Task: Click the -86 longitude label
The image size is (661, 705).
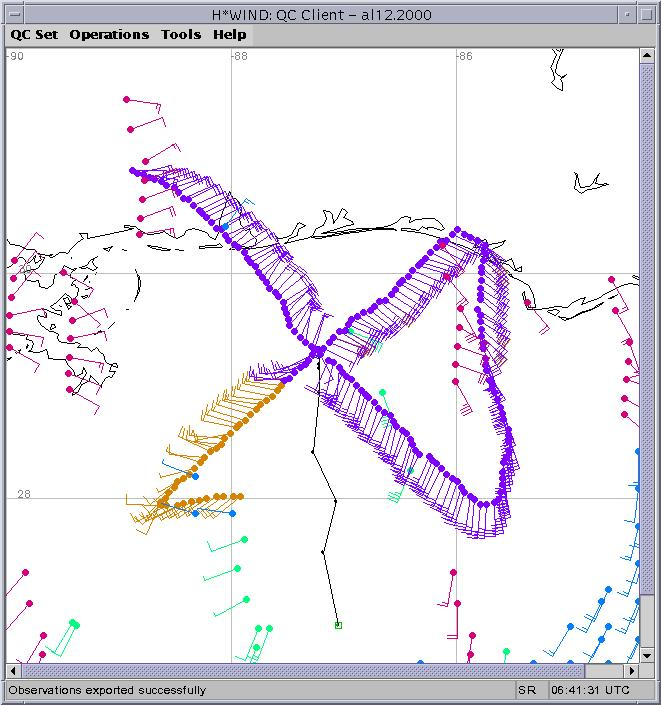Action: pyautogui.click(x=463, y=56)
